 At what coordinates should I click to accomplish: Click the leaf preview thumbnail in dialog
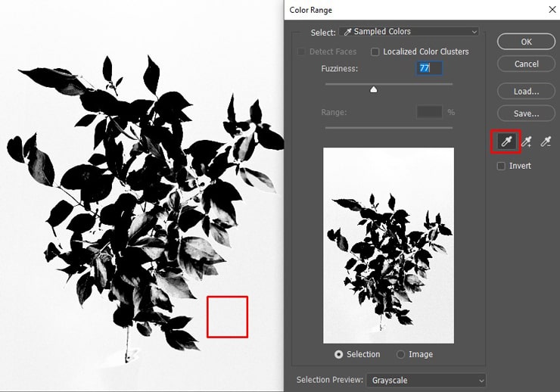point(388,245)
